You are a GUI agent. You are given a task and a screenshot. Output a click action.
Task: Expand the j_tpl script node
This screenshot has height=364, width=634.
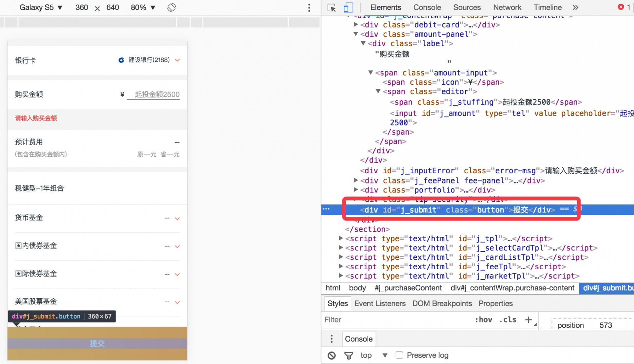point(341,238)
